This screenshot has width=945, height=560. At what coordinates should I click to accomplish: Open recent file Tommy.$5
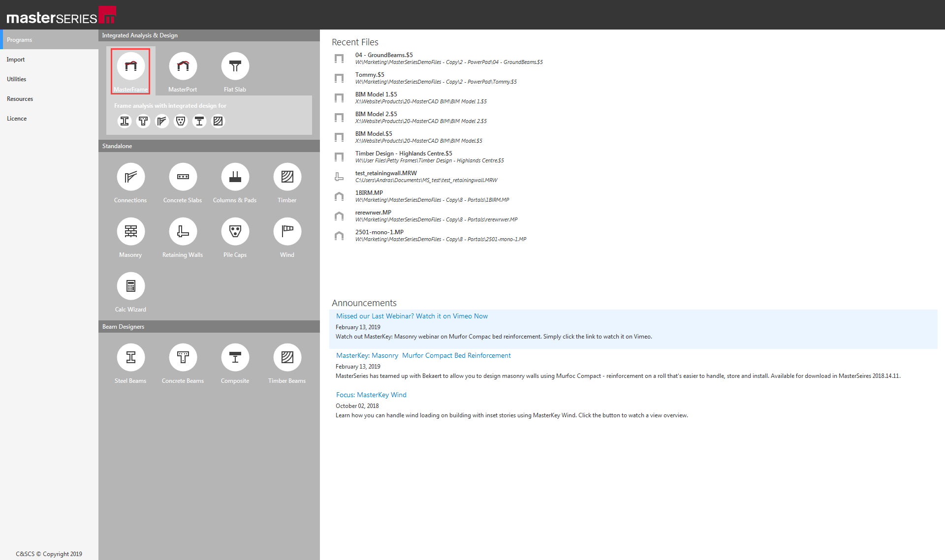[370, 75]
